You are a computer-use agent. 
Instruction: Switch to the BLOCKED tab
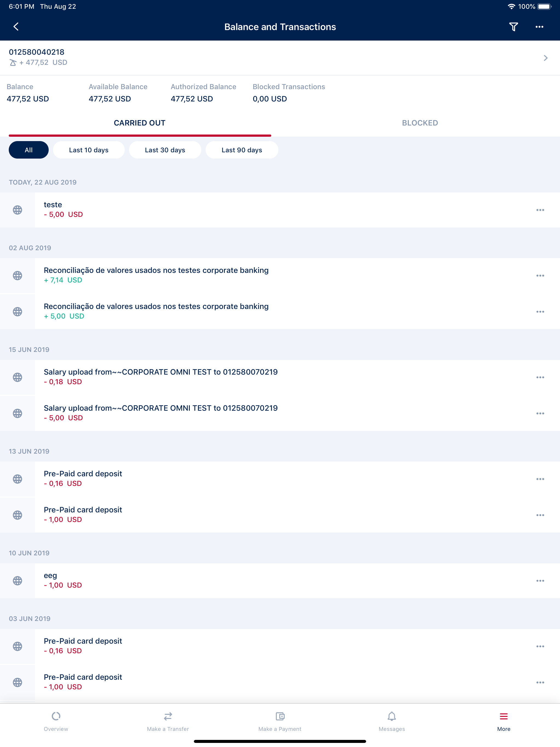[420, 123]
